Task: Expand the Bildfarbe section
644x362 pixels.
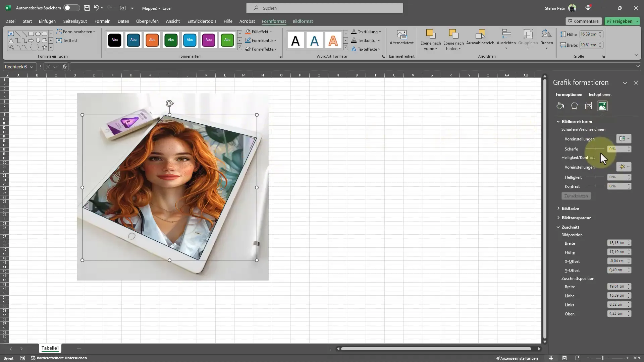Action: [x=558, y=208]
